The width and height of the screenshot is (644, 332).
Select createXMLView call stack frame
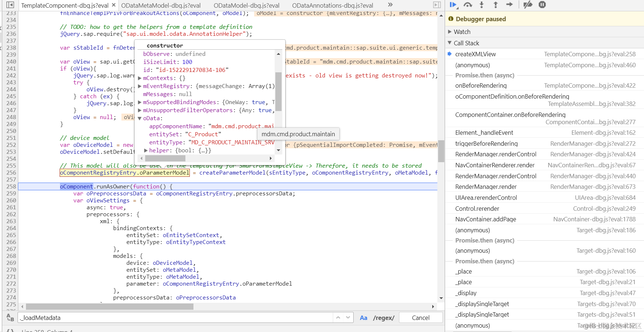coord(545,54)
